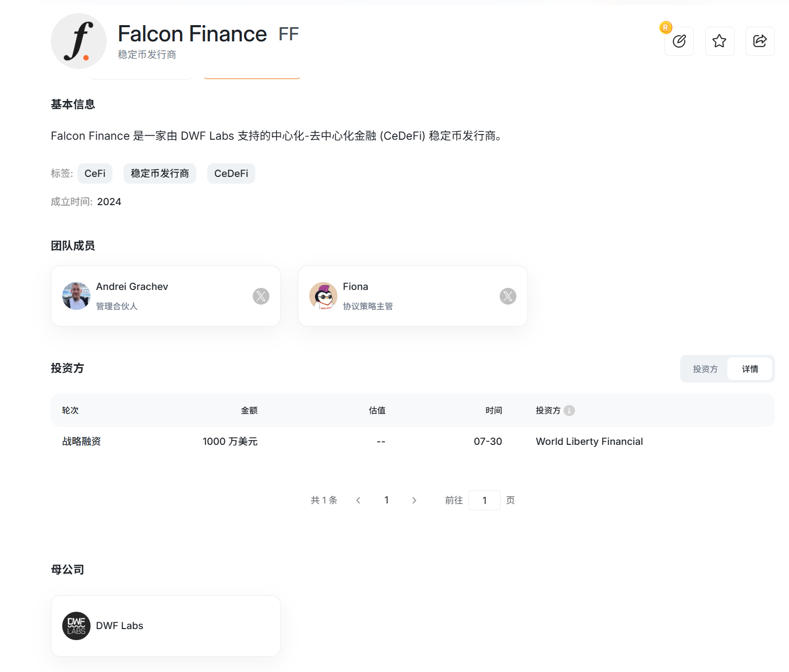The width and height of the screenshot is (789, 672).
Task: Click the page number input beside 前往
Action: (484, 500)
